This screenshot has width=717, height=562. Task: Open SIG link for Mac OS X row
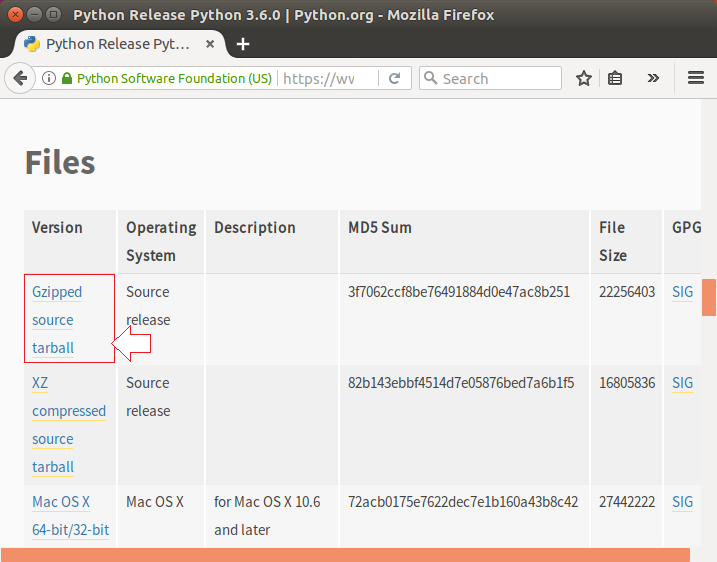pos(682,502)
